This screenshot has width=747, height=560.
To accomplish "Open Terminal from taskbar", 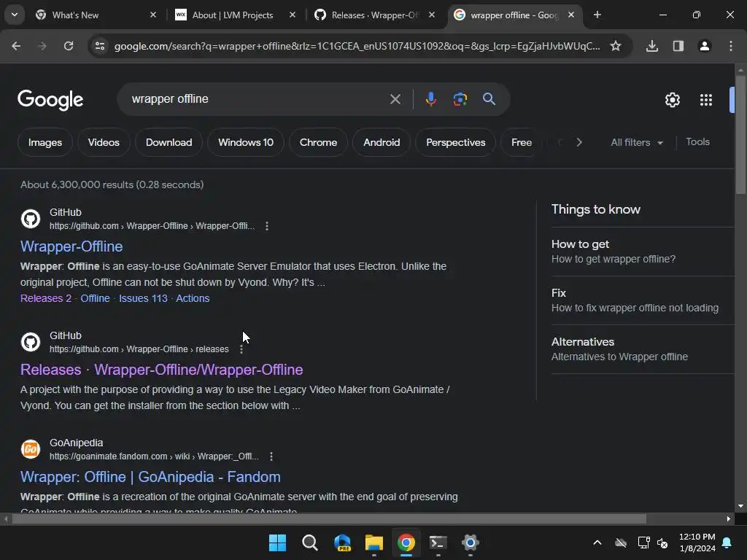I will [438, 542].
